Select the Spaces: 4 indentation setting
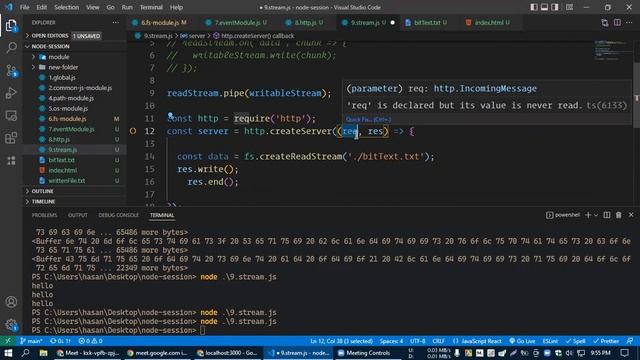Image resolution: width=640 pixels, height=360 pixels. click(391, 341)
